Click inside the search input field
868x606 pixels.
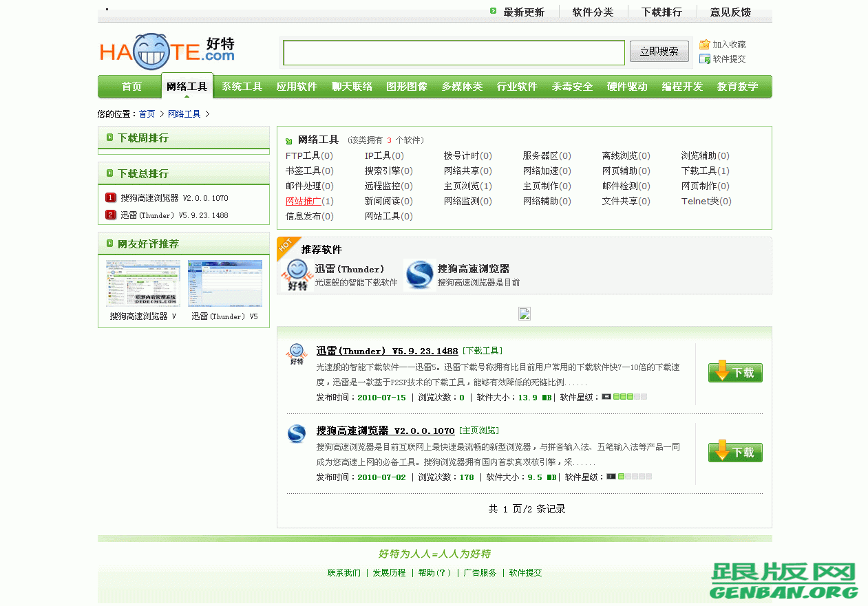point(453,51)
